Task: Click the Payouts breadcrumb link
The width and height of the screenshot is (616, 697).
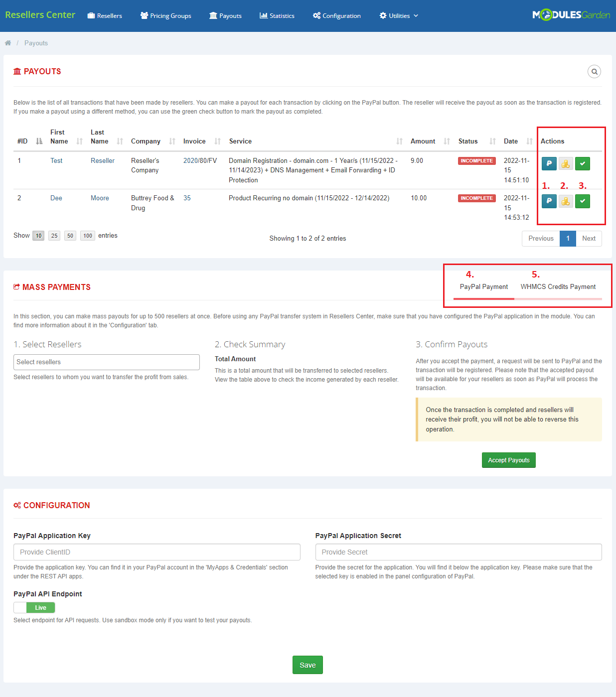Action: coord(36,43)
